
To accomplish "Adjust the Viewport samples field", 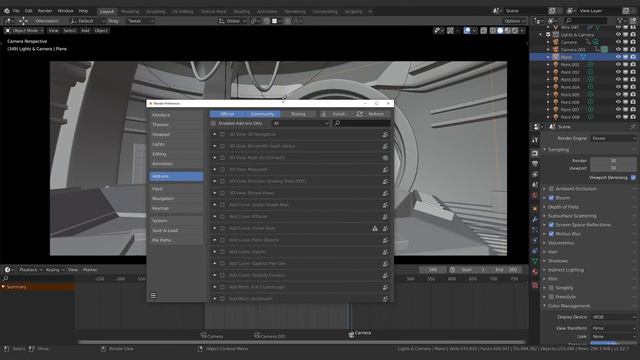I will coord(613,168).
